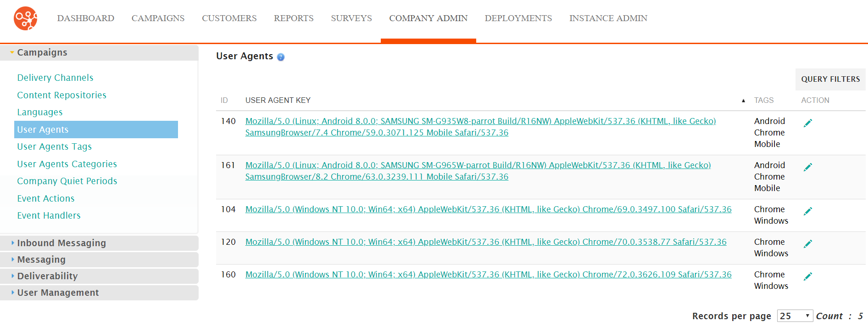868x327 pixels.
Task: Click ID cell 104
Action: 228,209
